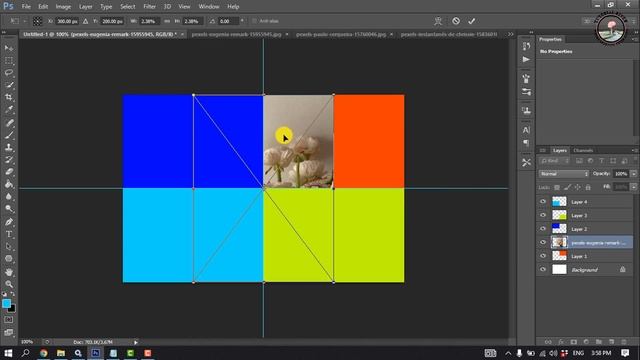Toggle the aspect ratio link between W and H
Viewport: 640px width, 360px height.
167,21
